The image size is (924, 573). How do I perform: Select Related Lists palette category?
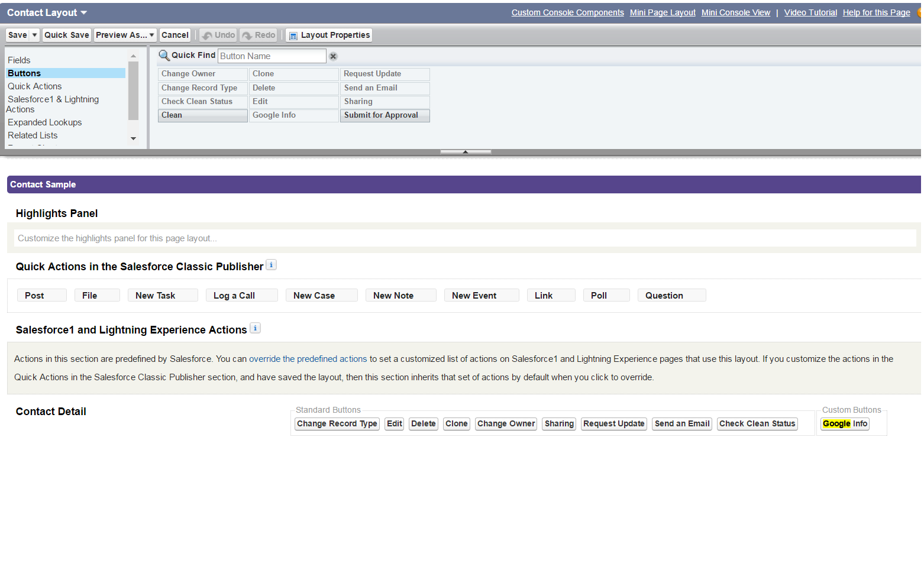[x=33, y=135]
